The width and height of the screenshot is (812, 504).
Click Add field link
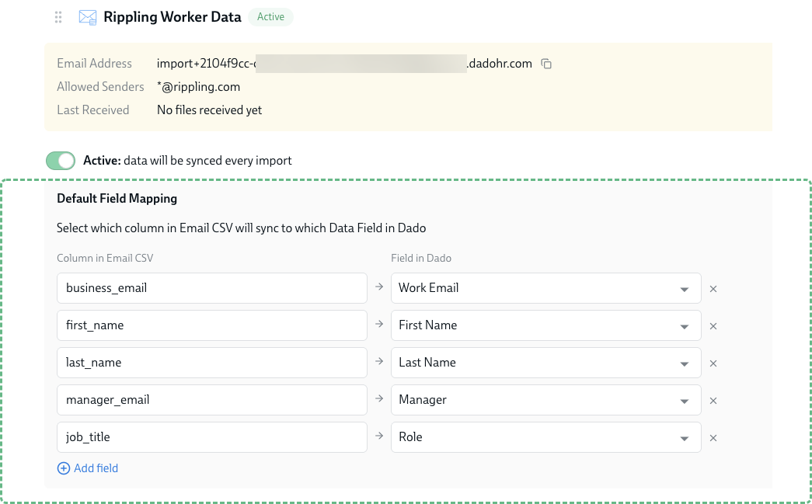(88, 468)
